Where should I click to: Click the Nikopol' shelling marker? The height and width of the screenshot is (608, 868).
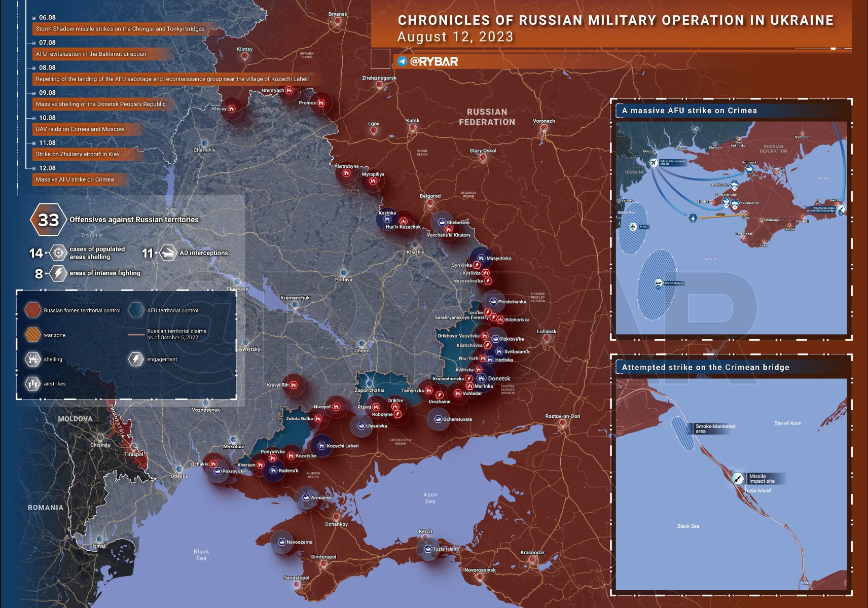pyautogui.click(x=336, y=407)
